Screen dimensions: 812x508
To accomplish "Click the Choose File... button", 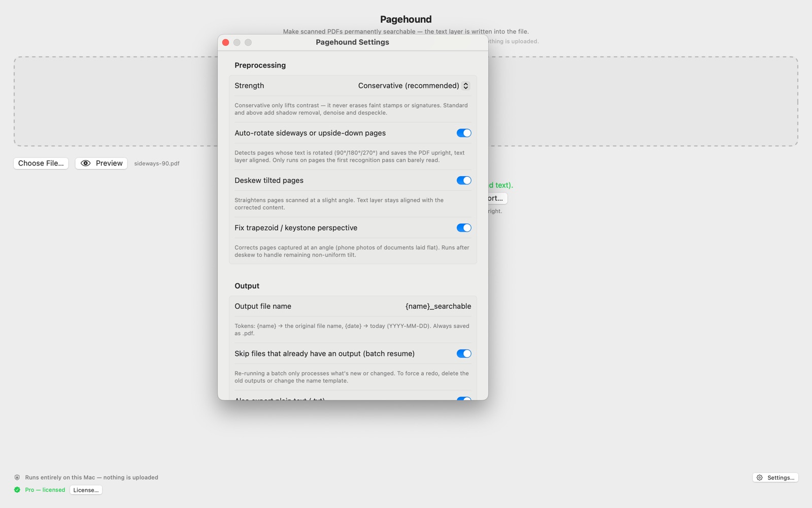I will point(41,163).
